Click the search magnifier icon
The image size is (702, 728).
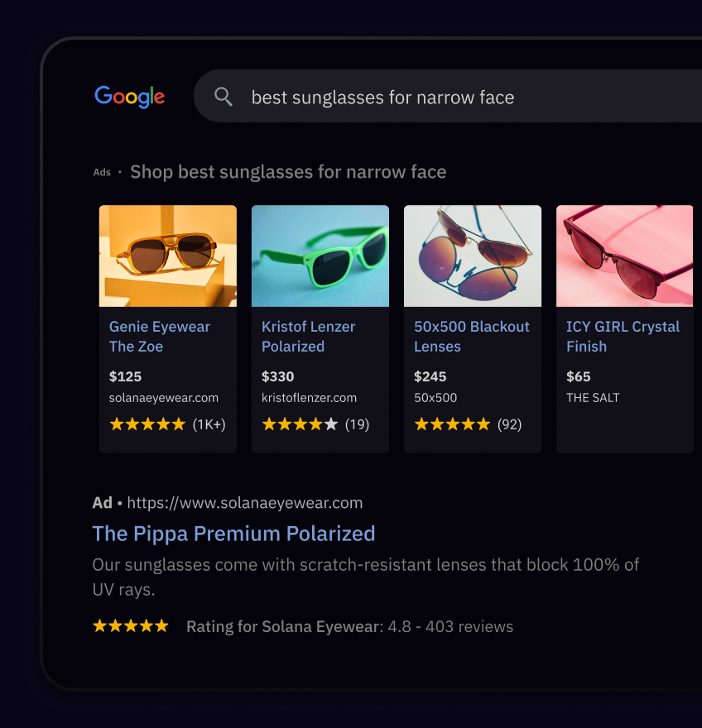click(x=224, y=97)
